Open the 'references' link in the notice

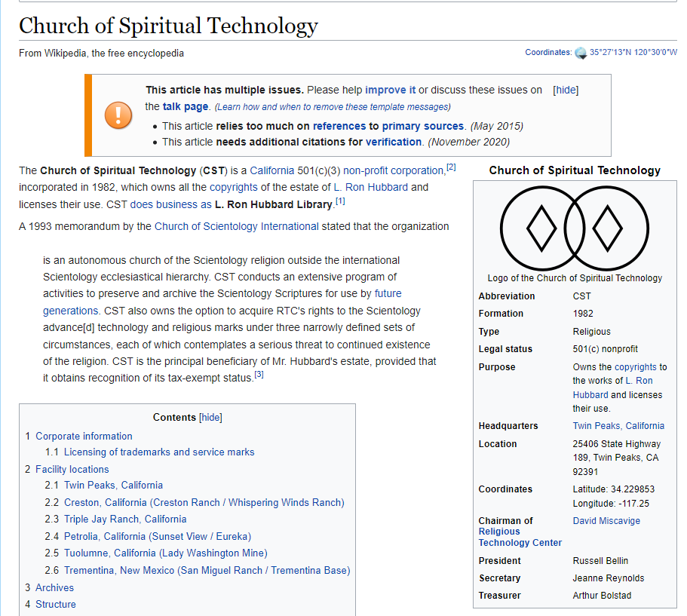339,126
